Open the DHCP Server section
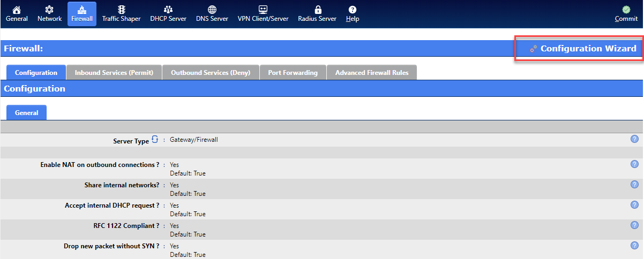Image resolution: width=644 pixels, height=259 pixels. (168, 14)
